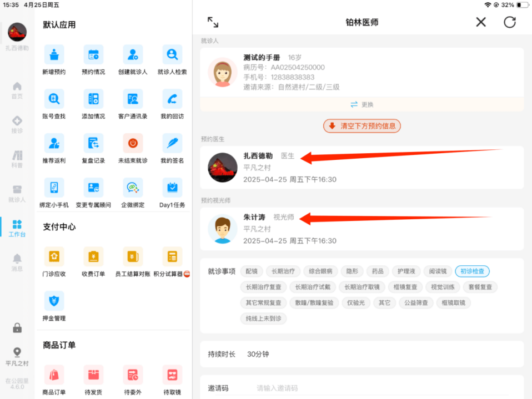Refresh the 铂林医师 panel
The height and width of the screenshot is (399, 532).
[x=510, y=22]
